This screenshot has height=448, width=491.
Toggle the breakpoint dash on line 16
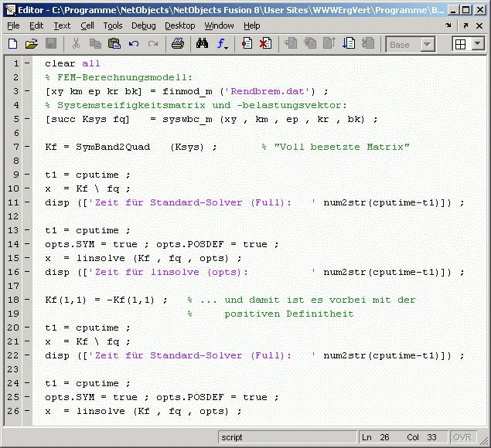(28, 272)
